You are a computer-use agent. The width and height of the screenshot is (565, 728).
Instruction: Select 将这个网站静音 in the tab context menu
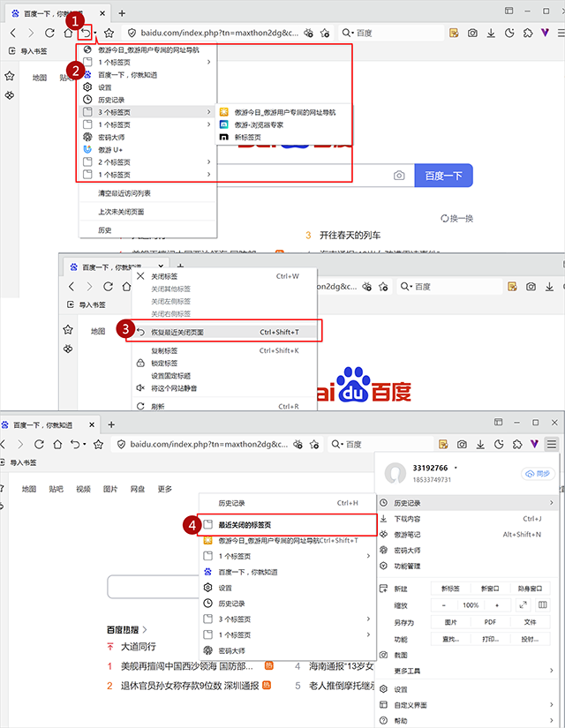pyautogui.click(x=225, y=388)
